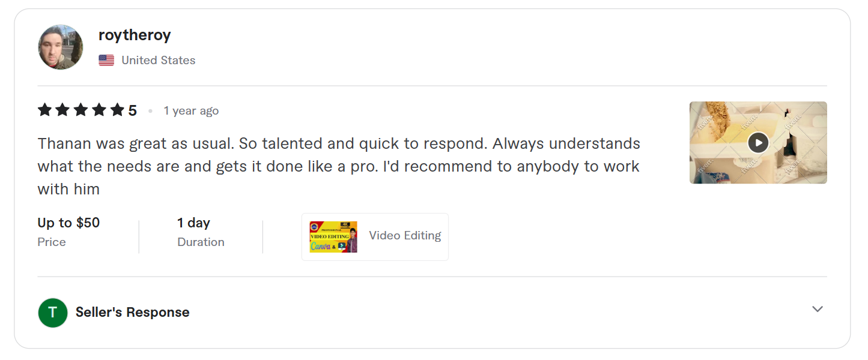Click the roytheroy profile avatar
The image size is (868, 360).
(x=61, y=47)
